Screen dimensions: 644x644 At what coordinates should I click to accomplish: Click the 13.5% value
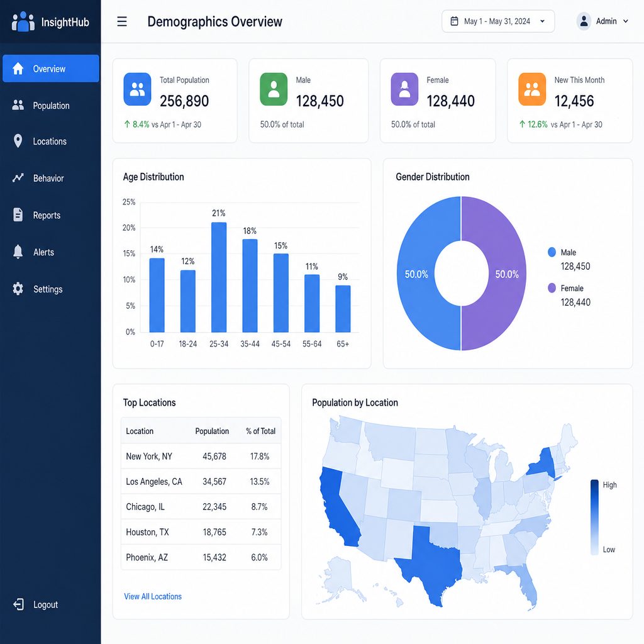260,481
